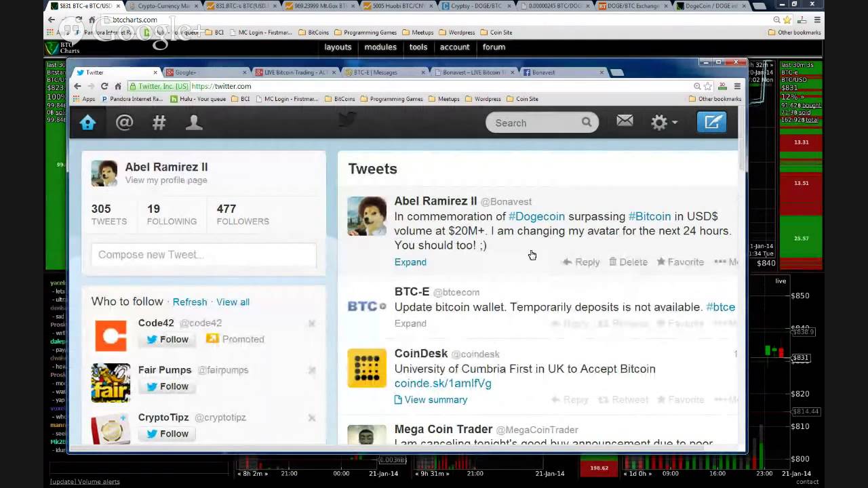Open Apps bookmark in Twitter window
868x488 pixels.
pyautogui.click(x=84, y=99)
